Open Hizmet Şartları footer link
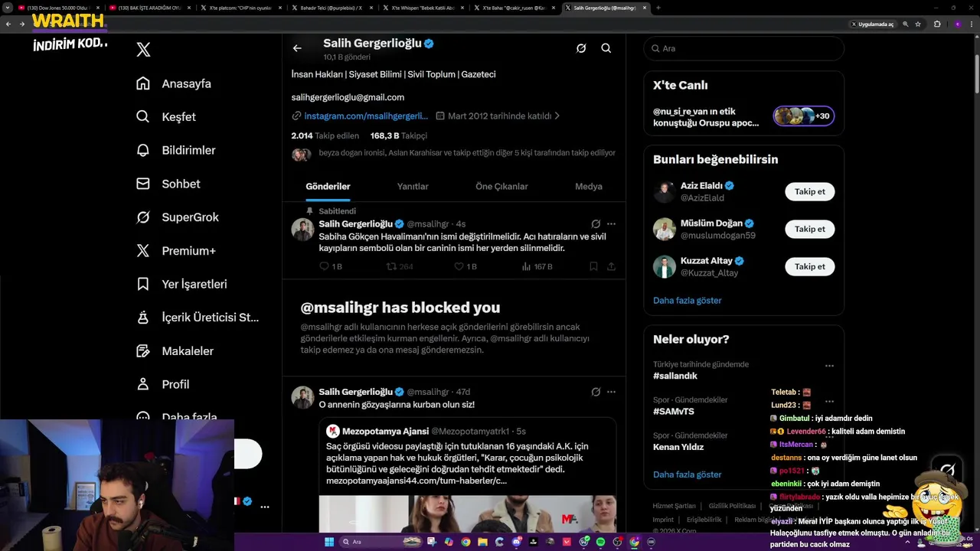The width and height of the screenshot is (980, 551). tap(674, 506)
